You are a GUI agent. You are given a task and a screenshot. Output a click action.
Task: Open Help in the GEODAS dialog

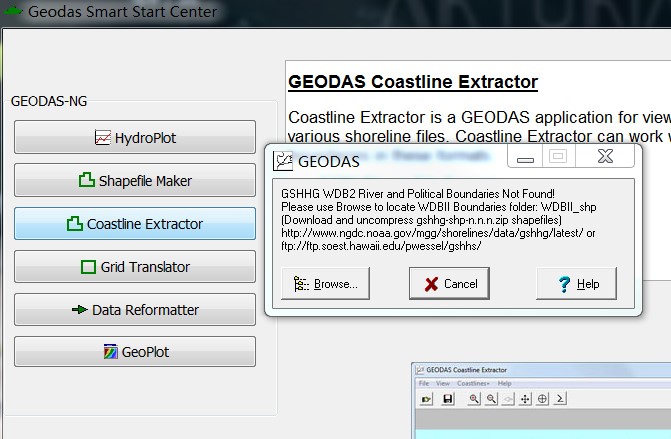[x=576, y=284]
